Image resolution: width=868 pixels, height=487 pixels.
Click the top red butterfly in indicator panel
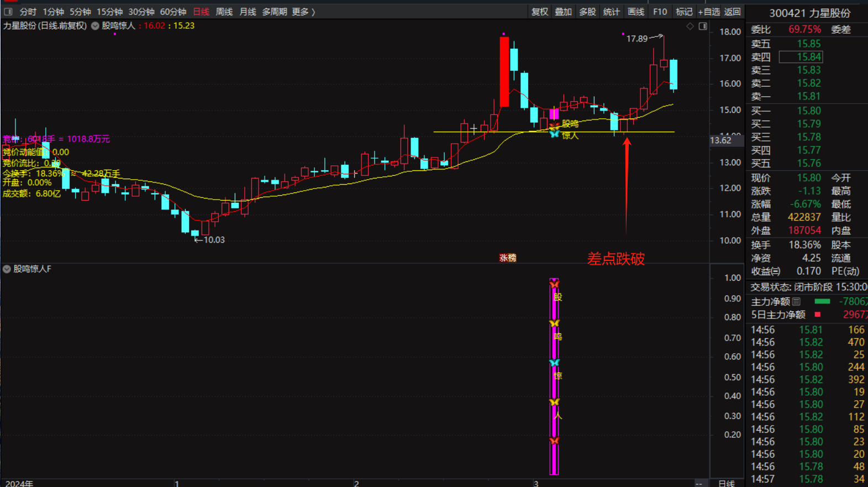(x=554, y=284)
